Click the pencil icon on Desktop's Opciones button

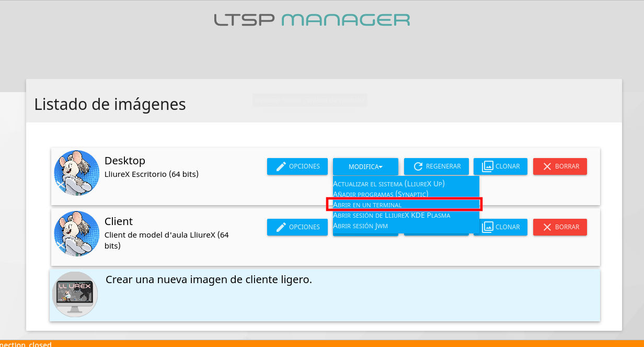click(x=281, y=166)
